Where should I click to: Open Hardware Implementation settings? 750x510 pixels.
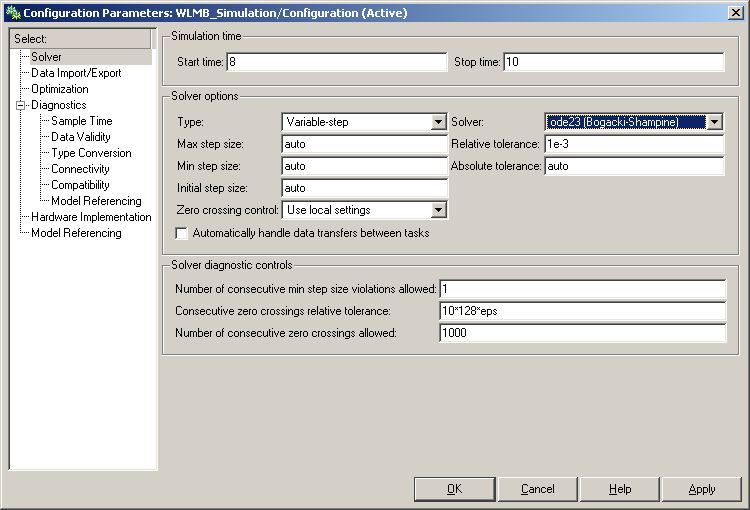(91, 217)
